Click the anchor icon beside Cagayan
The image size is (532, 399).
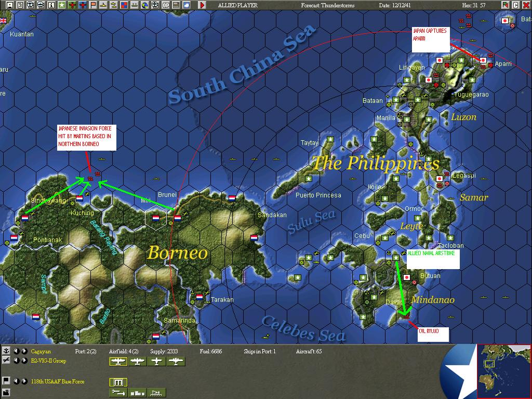click(6, 351)
